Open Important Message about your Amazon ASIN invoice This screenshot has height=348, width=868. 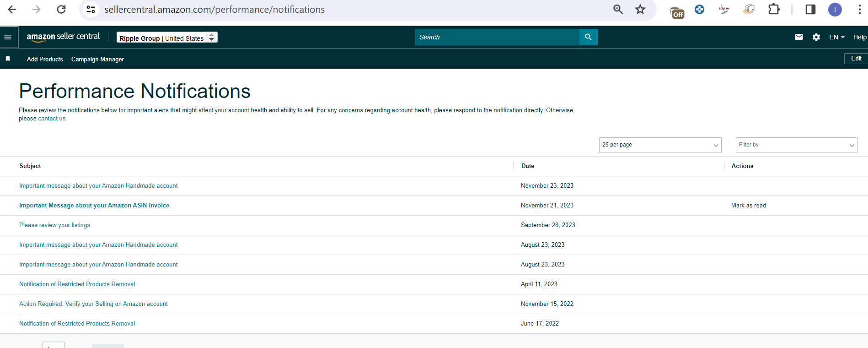point(94,206)
